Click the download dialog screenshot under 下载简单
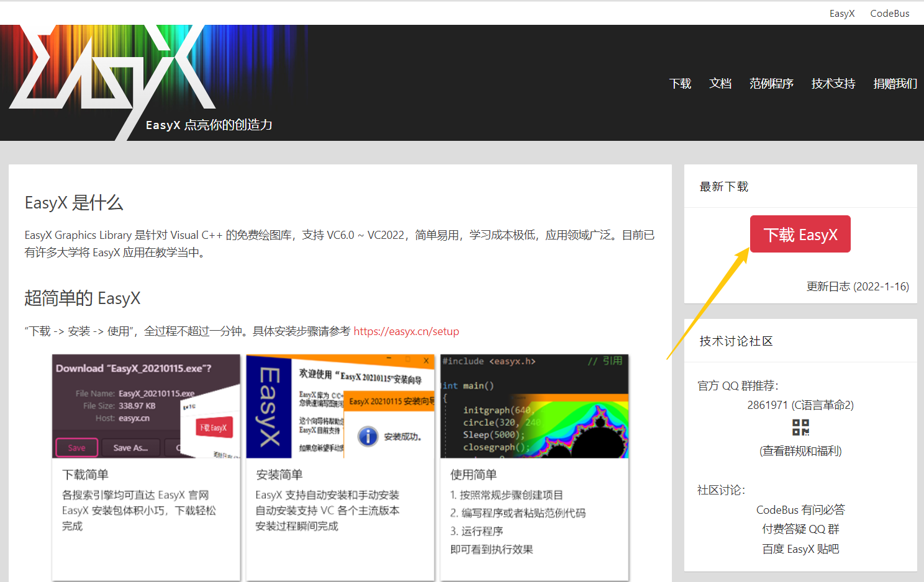 point(145,406)
